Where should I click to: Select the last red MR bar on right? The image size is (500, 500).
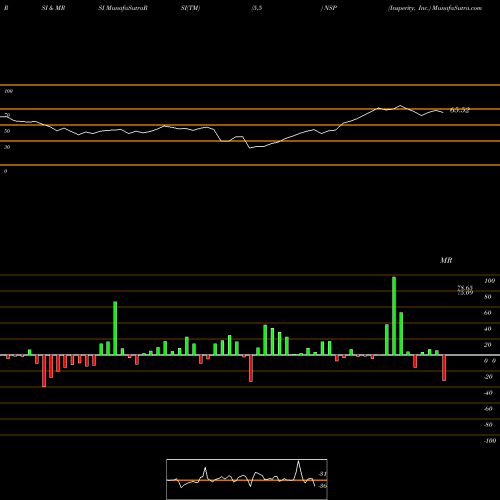click(444, 368)
